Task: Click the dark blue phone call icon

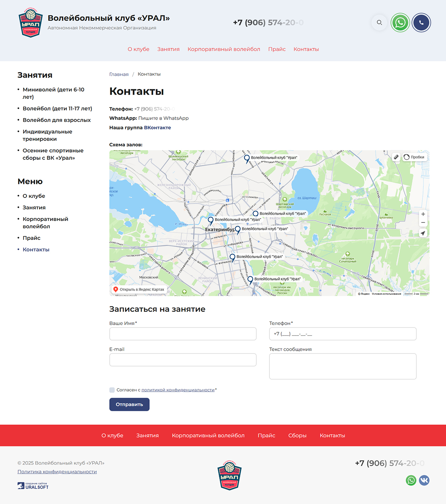Action: tap(421, 23)
